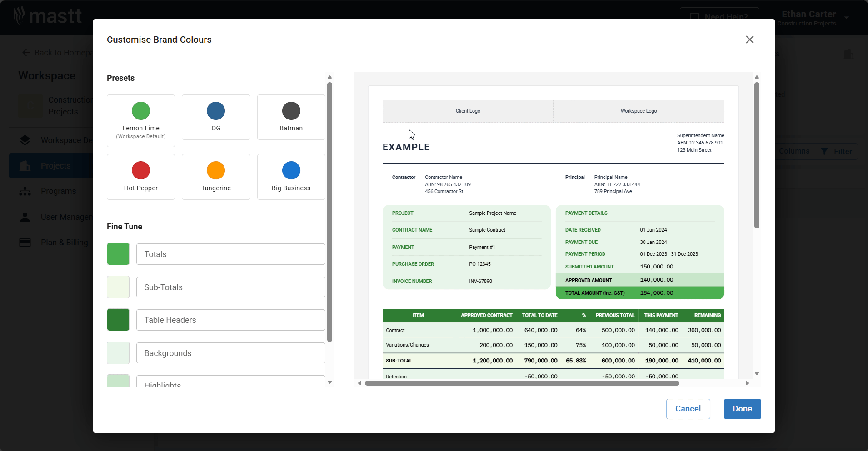Open the Table Headers colour swatch
The width and height of the screenshot is (868, 451).
tap(118, 320)
